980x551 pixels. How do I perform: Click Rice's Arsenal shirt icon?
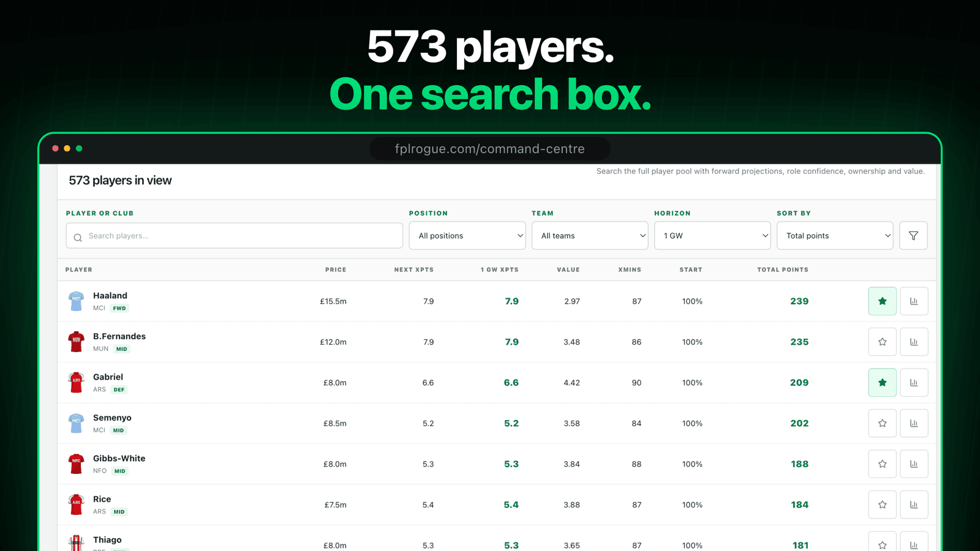tap(76, 504)
